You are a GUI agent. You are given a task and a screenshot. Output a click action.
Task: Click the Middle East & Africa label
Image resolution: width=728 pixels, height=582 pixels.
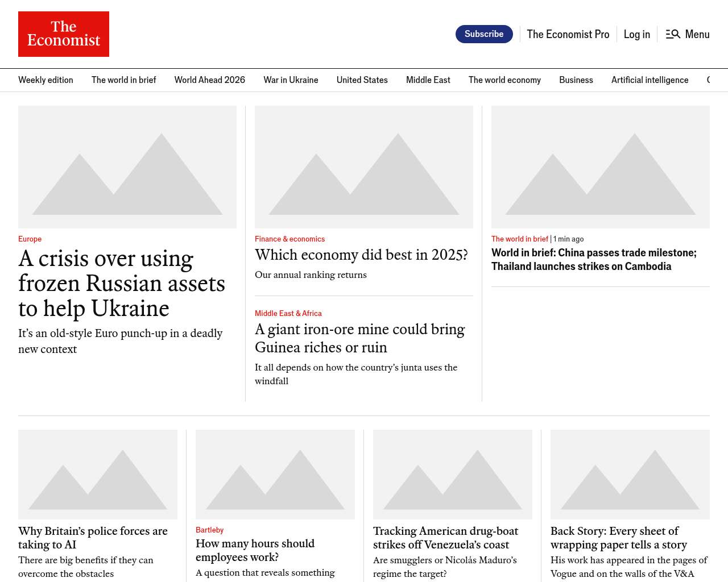[288, 314]
